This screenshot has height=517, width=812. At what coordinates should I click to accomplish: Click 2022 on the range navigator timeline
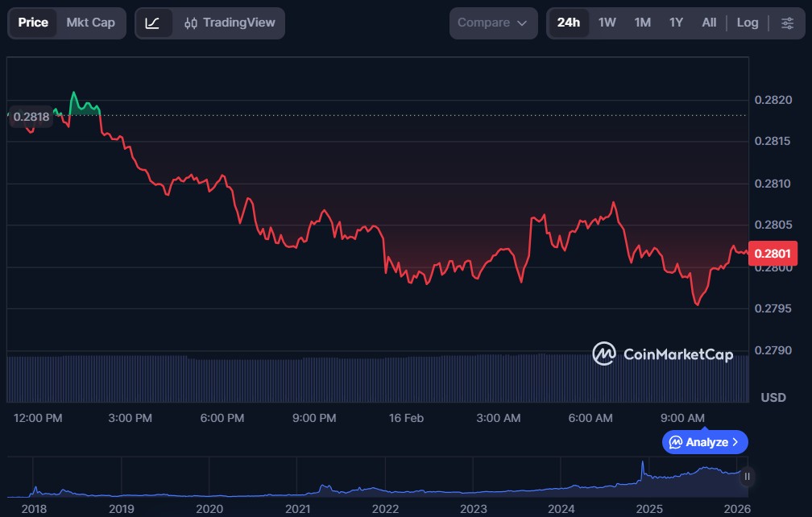386,508
